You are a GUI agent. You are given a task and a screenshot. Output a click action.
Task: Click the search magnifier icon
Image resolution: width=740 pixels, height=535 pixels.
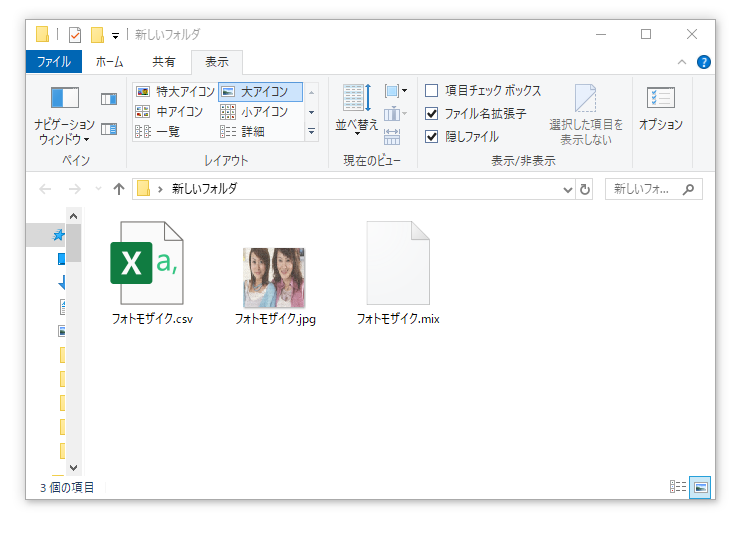pyautogui.click(x=689, y=189)
